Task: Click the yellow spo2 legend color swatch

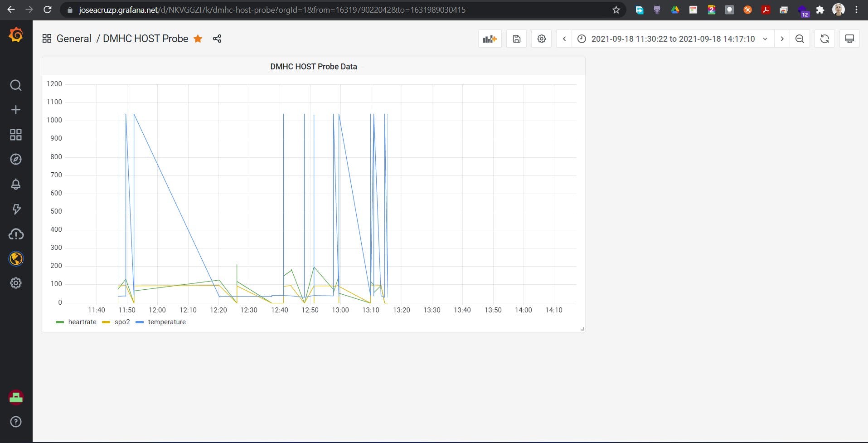Action: coord(106,322)
